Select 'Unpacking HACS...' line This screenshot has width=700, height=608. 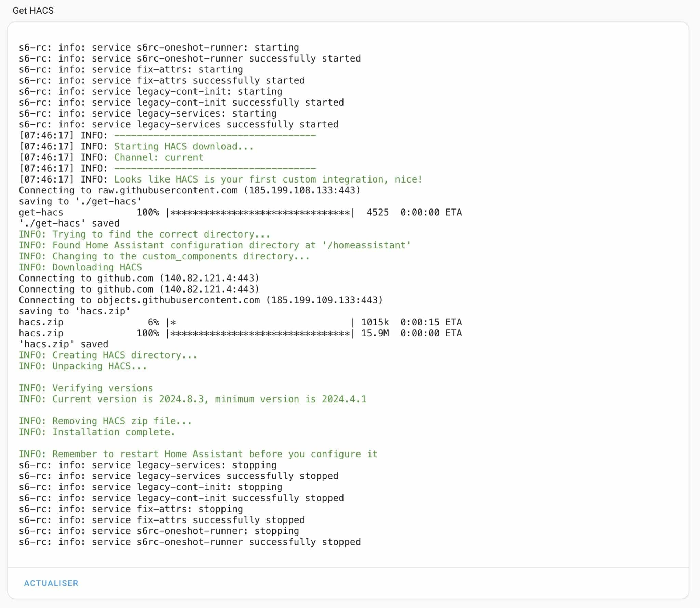pyautogui.click(x=83, y=366)
